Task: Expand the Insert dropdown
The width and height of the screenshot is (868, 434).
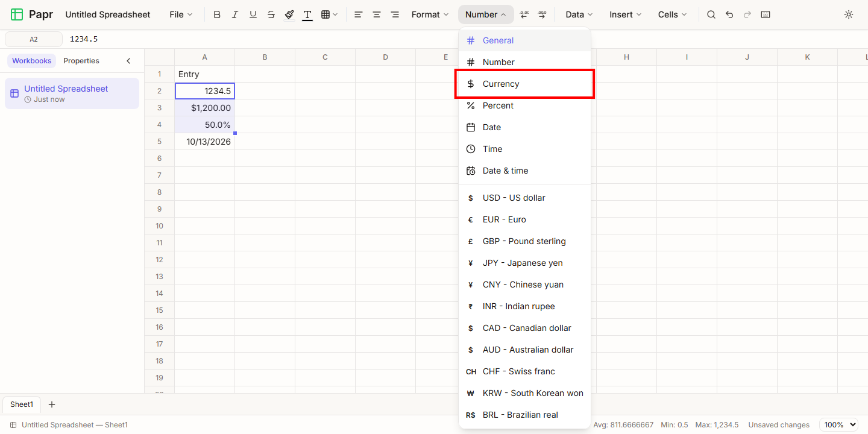Action: pyautogui.click(x=626, y=14)
